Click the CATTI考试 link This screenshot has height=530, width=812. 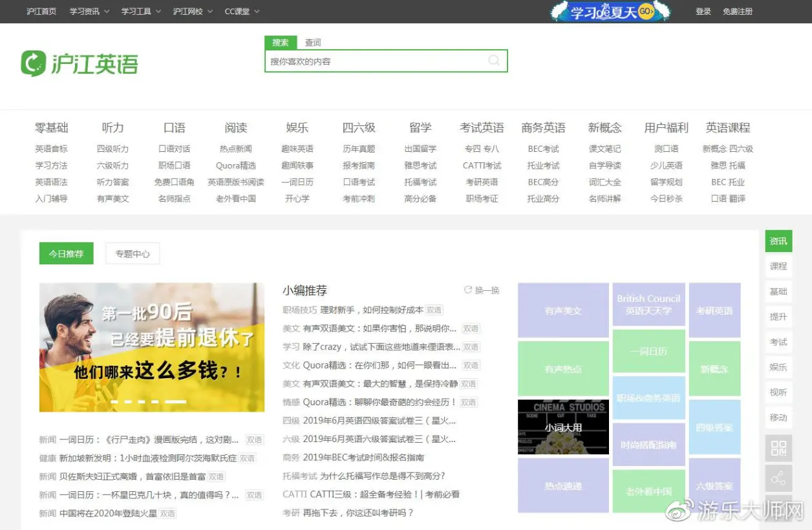pyautogui.click(x=482, y=165)
